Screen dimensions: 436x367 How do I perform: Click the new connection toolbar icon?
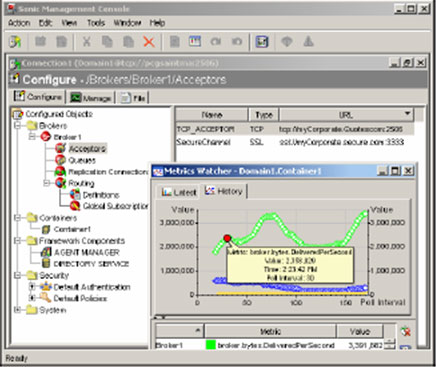[15, 42]
